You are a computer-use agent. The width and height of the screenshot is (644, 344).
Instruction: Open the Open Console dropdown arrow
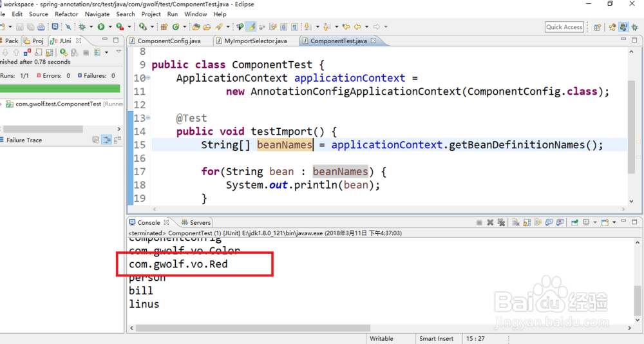click(614, 222)
